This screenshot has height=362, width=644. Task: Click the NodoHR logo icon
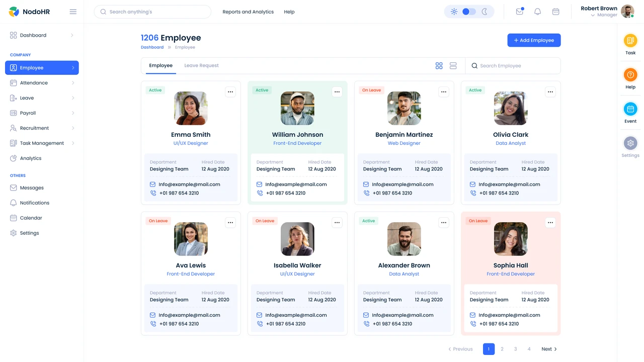coord(14,12)
